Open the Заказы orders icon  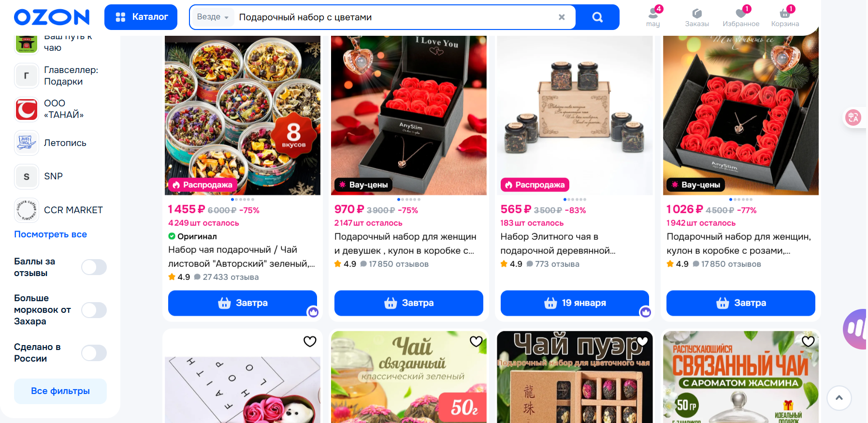point(697,16)
